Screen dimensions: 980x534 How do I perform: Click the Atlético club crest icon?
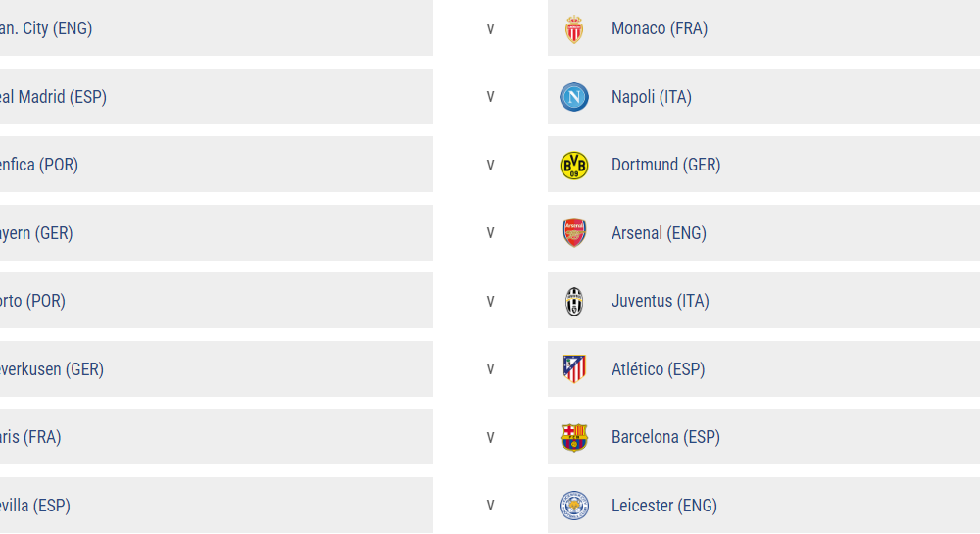tap(574, 369)
